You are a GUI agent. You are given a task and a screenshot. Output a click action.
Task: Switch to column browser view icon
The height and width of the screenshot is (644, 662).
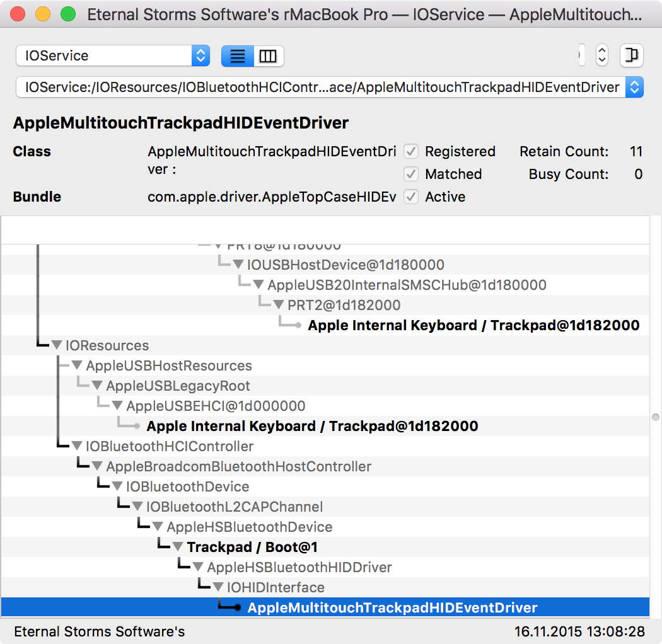pyautogui.click(x=268, y=56)
